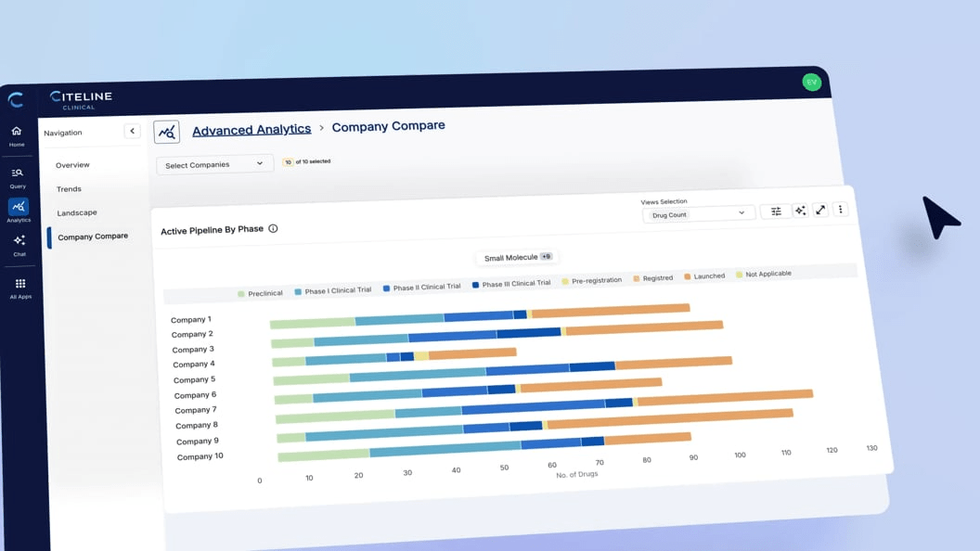980x551 pixels.
Task: Open the Drug Count views dropdown
Action: [698, 213]
